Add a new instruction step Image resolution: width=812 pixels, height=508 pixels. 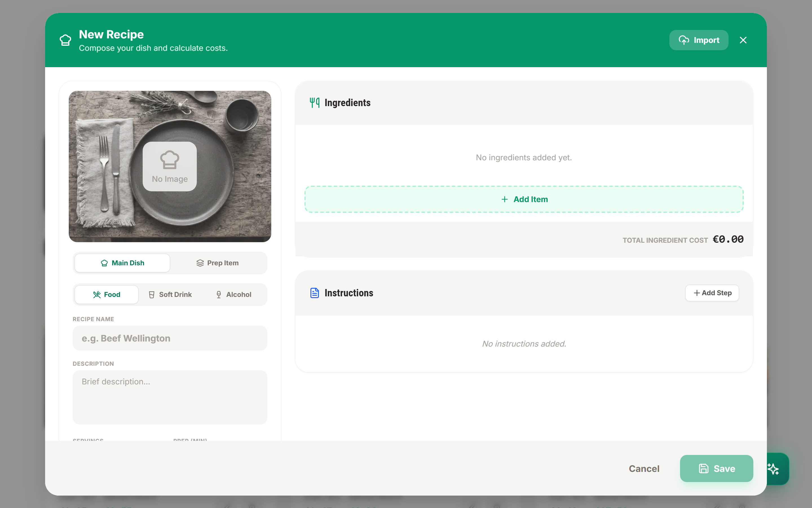(x=712, y=293)
